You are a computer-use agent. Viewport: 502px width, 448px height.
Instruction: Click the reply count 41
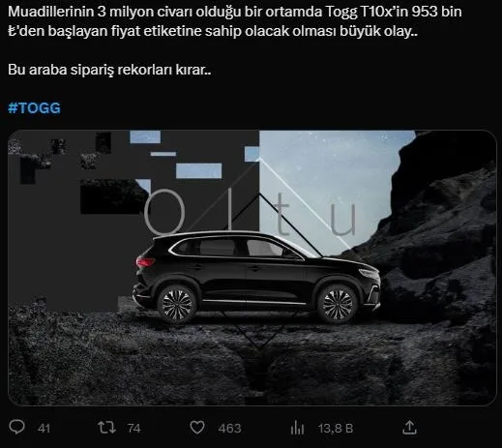(44, 429)
